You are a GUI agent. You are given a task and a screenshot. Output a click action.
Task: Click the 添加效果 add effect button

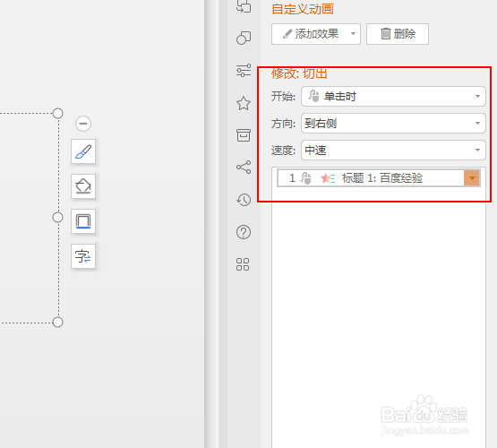(x=316, y=34)
